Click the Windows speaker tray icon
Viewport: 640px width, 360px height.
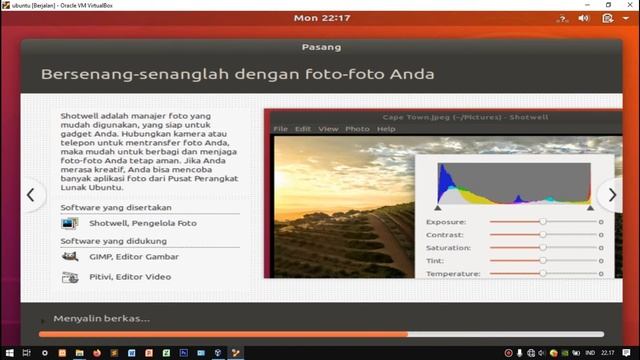(542, 353)
